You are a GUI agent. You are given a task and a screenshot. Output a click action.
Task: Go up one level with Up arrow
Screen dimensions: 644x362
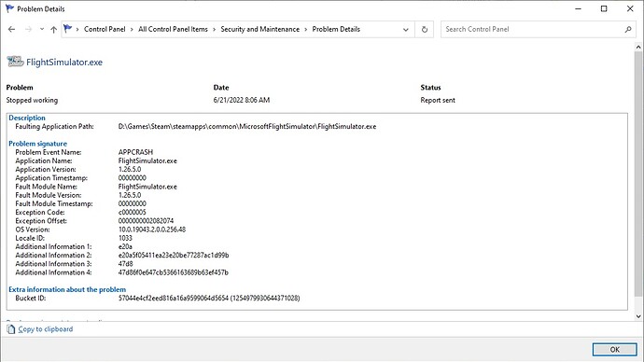click(53, 29)
